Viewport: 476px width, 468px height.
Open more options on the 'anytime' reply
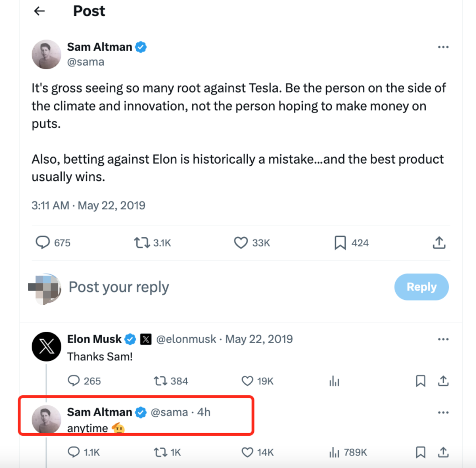coord(443,412)
